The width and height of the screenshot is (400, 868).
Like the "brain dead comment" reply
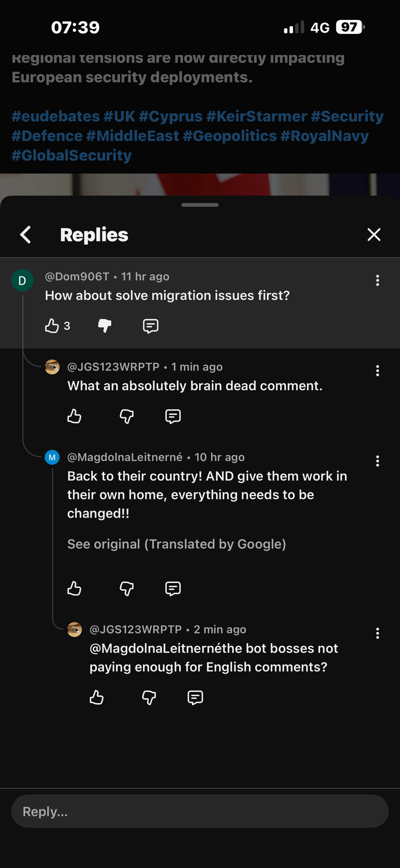click(75, 416)
